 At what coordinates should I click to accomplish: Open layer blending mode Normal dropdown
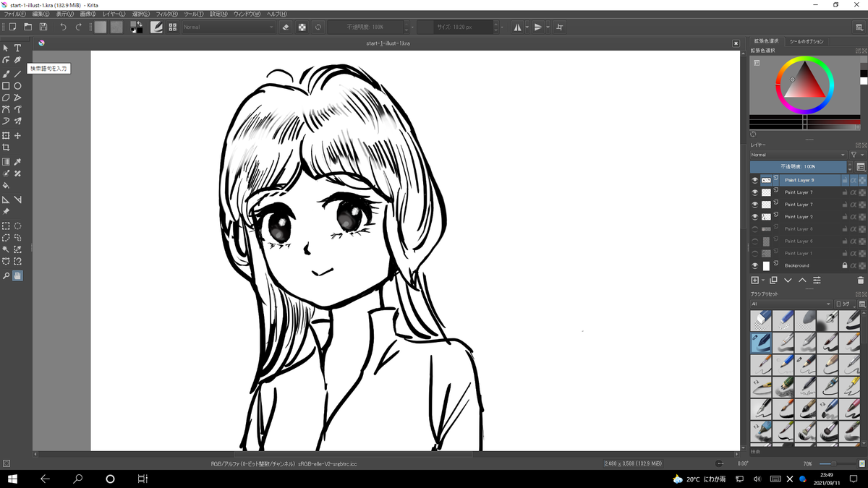coord(798,155)
